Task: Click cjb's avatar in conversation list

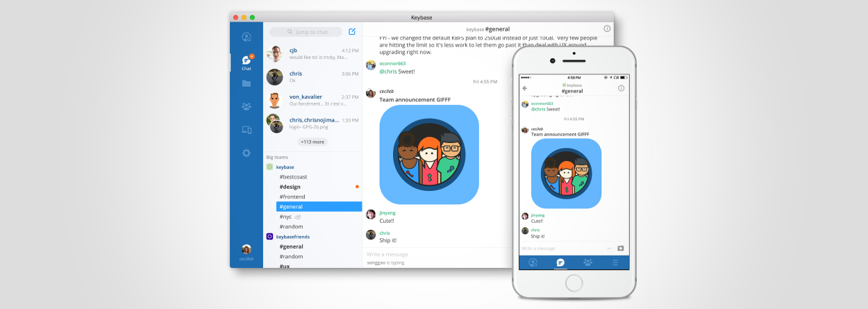Action: [x=276, y=54]
